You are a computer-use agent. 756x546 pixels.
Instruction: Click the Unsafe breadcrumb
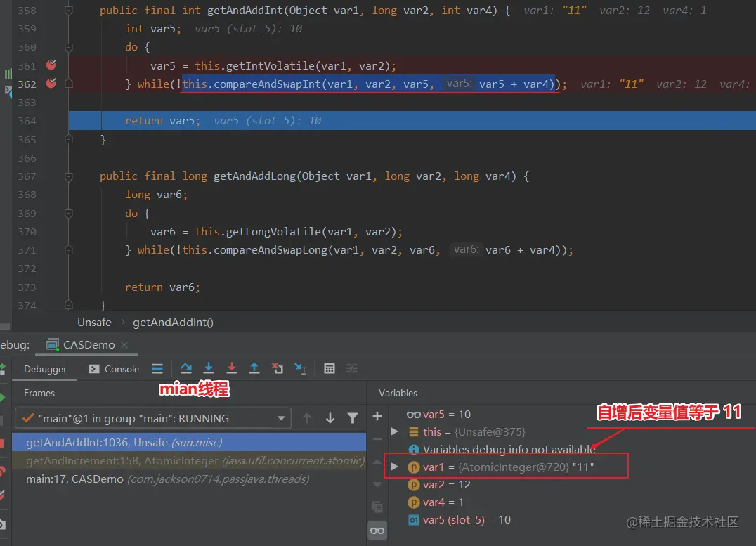pyautogui.click(x=94, y=323)
